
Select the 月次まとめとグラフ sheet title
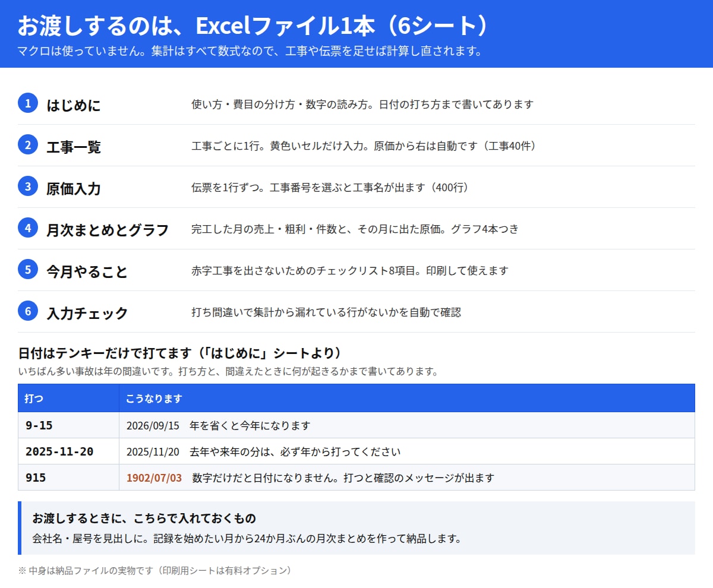(108, 230)
